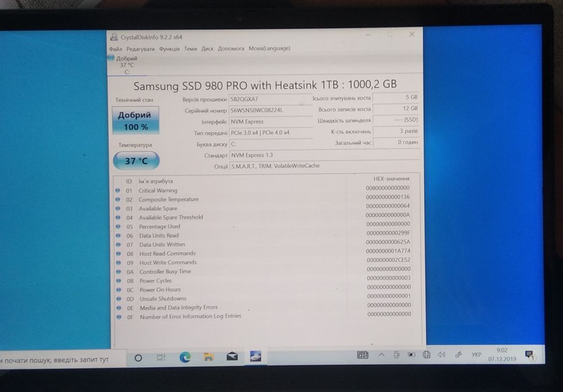Open the volume speaker tray icon
The image size is (563, 392).
(x=441, y=355)
